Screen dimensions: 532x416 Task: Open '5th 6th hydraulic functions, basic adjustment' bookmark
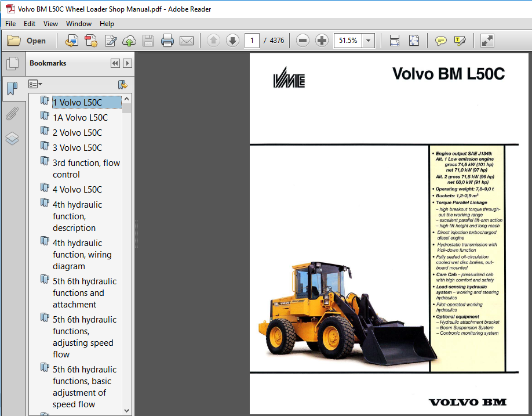(x=85, y=387)
